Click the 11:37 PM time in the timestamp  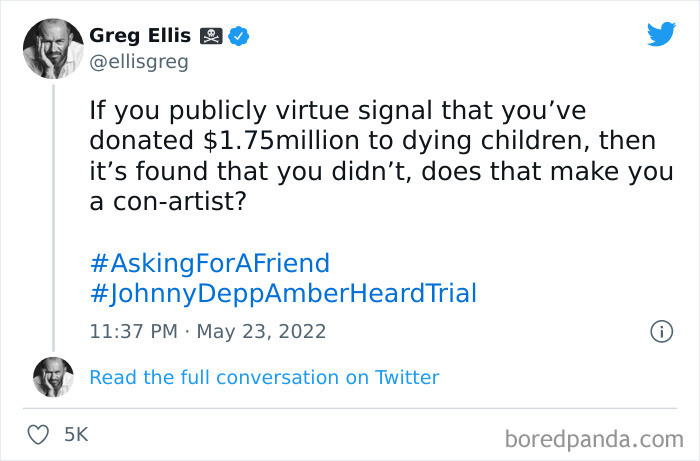click(x=133, y=331)
